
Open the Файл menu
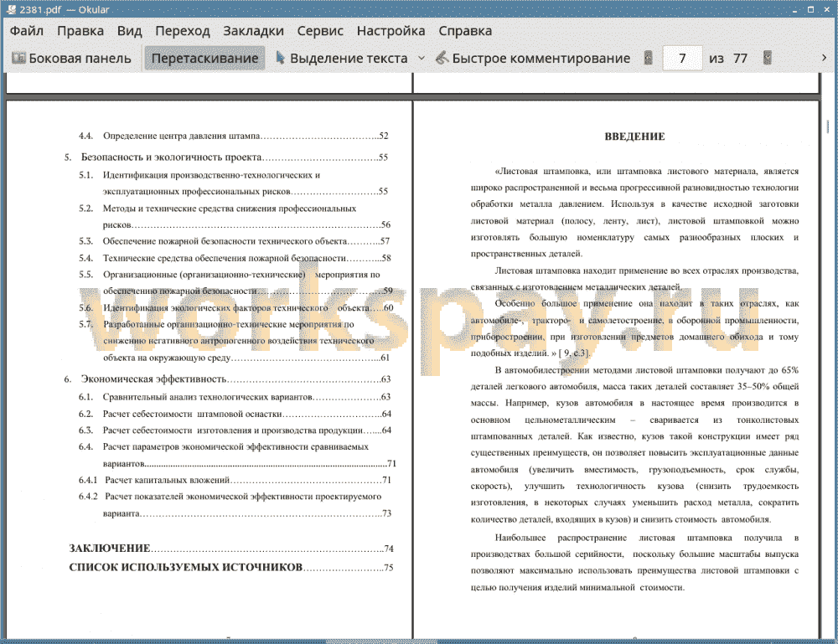27,31
